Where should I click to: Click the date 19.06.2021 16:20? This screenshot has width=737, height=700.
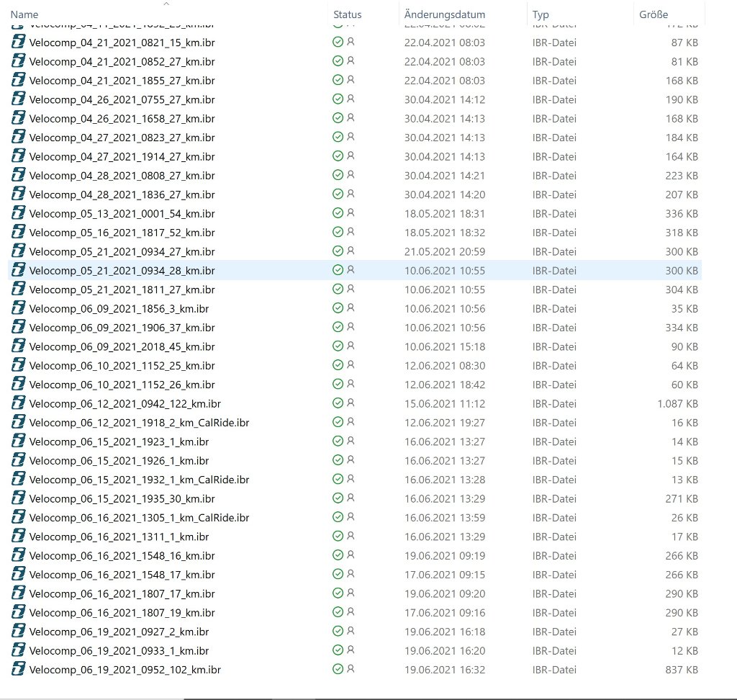[445, 650]
